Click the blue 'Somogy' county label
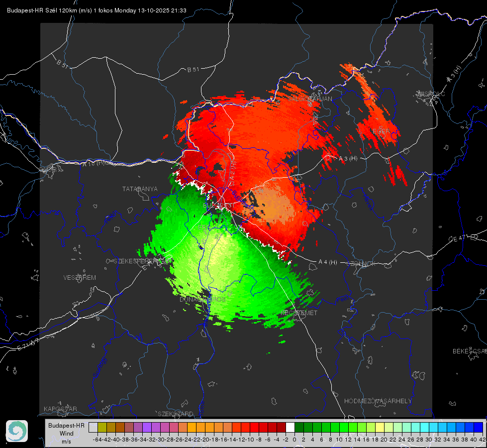487x448 pixels. (99, 367)
